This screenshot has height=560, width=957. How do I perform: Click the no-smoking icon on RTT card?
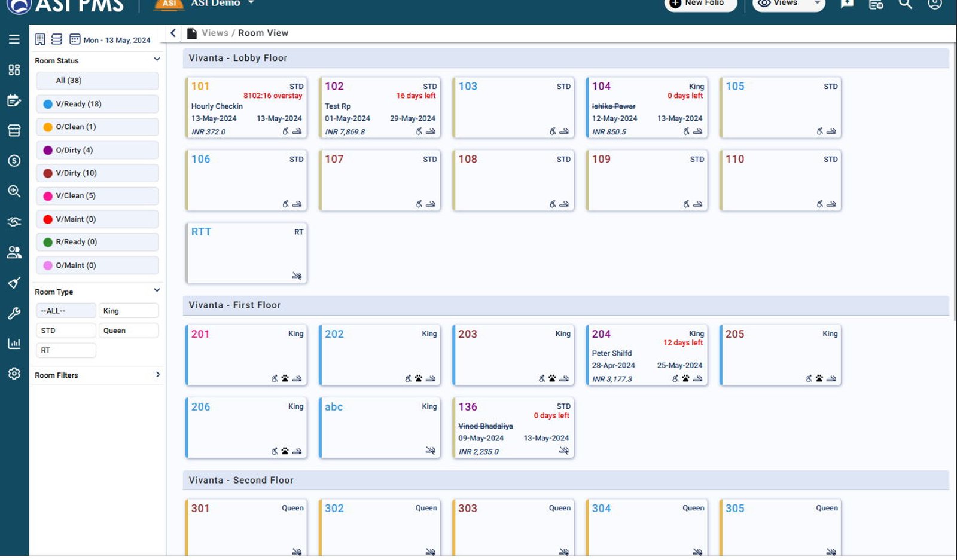[x=297, y=276]
